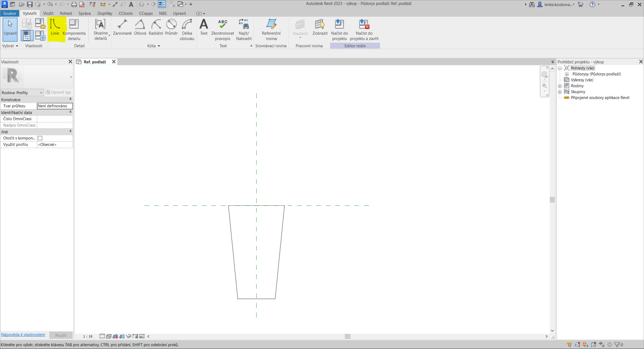
Task: Click the horizontal scrollbar thumb
Action: pyautogui.click(x=347, y=336)
